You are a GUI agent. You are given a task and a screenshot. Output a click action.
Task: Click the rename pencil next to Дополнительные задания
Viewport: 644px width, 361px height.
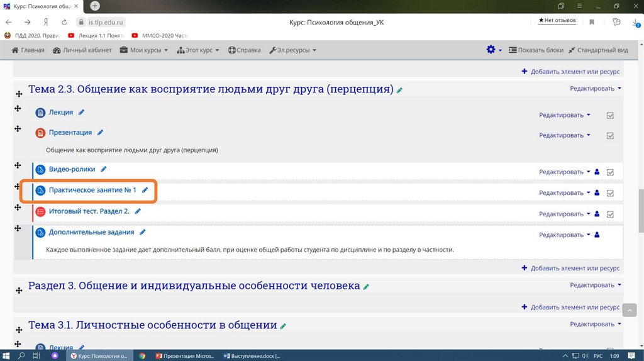click(x=142, y=232)
